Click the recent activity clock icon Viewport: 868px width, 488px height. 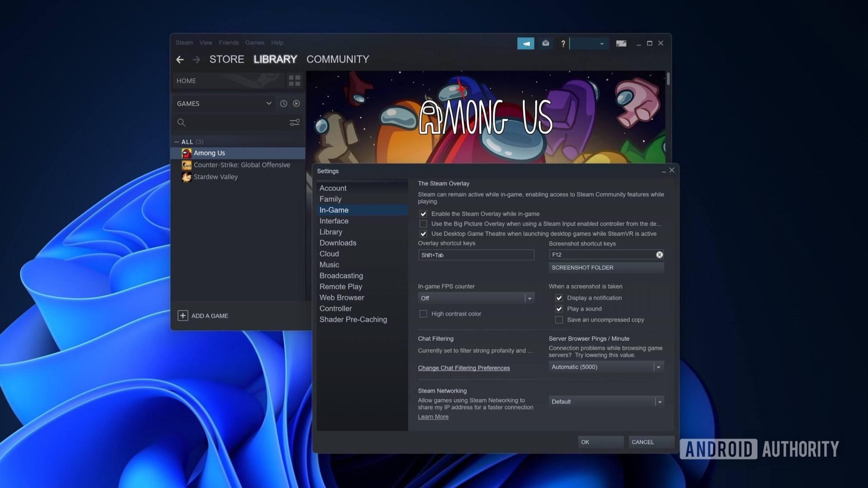point(283,103)
